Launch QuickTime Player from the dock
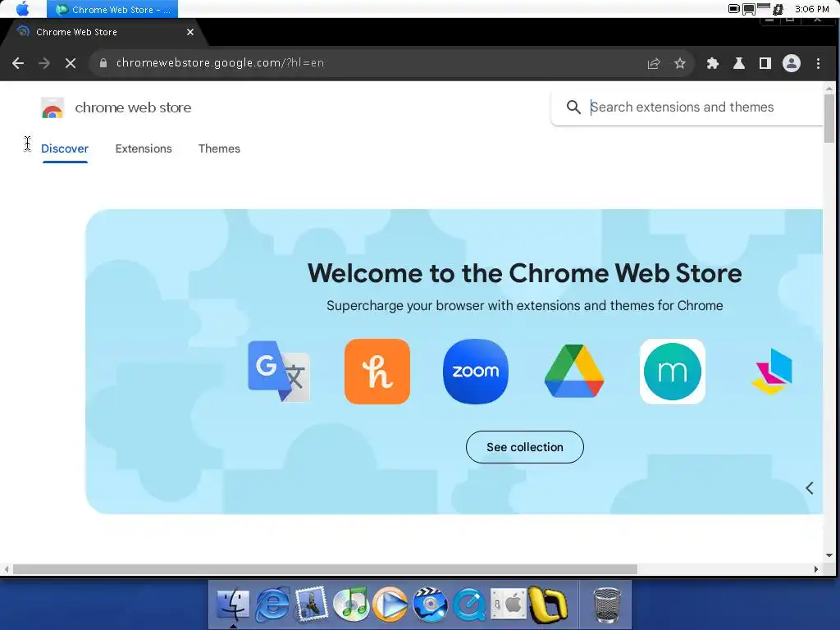This screenshot has height=630, width=840. (x=469, y=605)
